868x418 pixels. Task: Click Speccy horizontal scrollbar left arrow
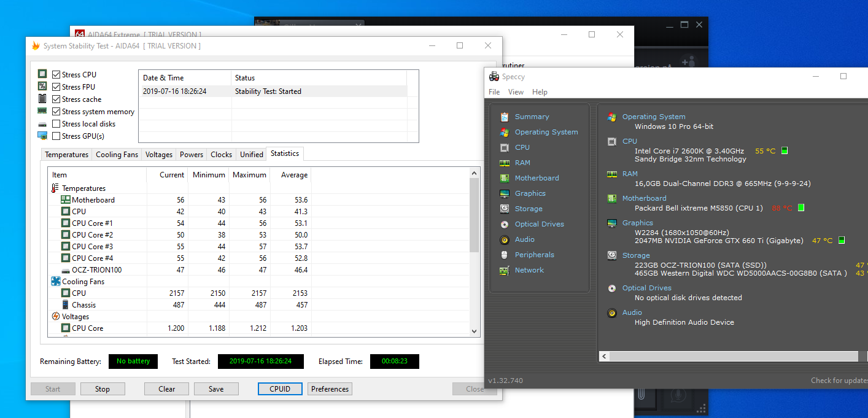pos(604,356)
